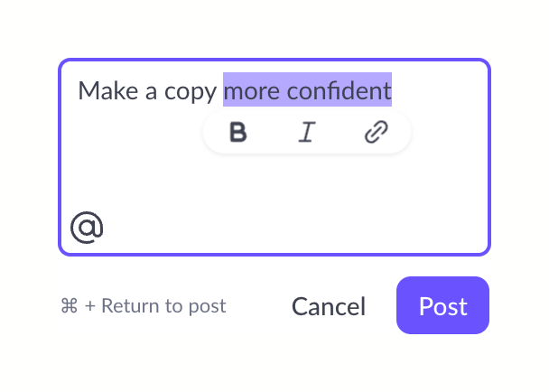Click the ⌘ command symbol in hint
Viewport: 549px width, 392px height.
70,306
